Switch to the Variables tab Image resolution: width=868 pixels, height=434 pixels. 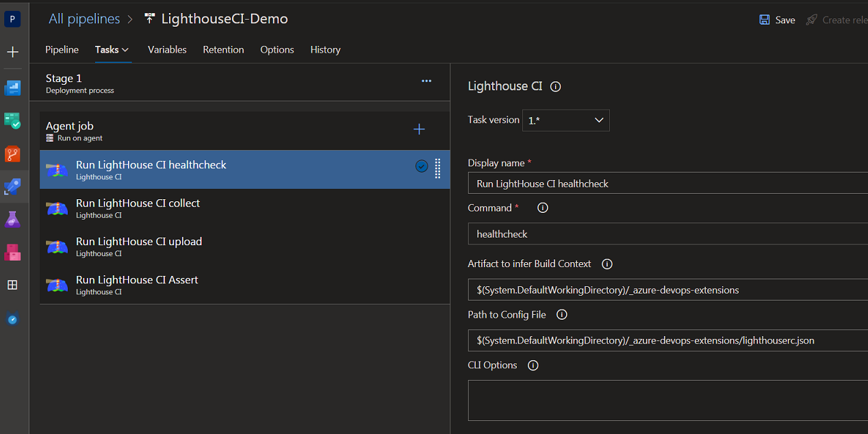pyautogui.click(x=167, y=50)
